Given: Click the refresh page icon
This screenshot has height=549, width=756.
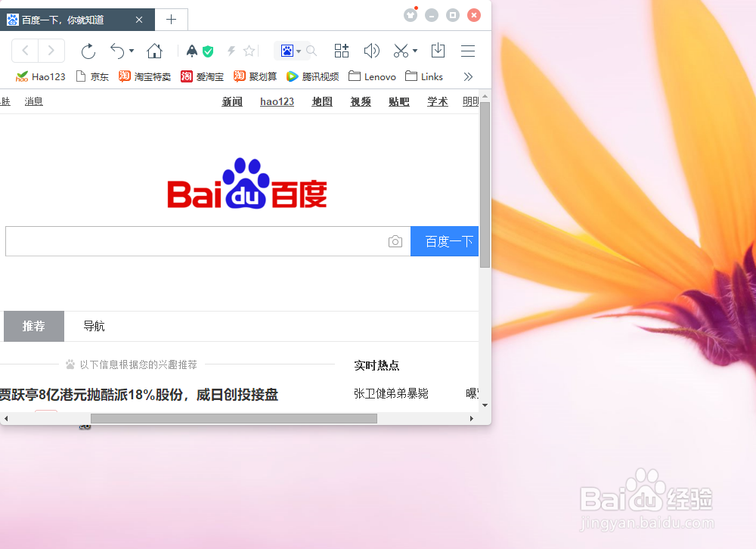Looking at the screenshot, I should pos(88,51).
